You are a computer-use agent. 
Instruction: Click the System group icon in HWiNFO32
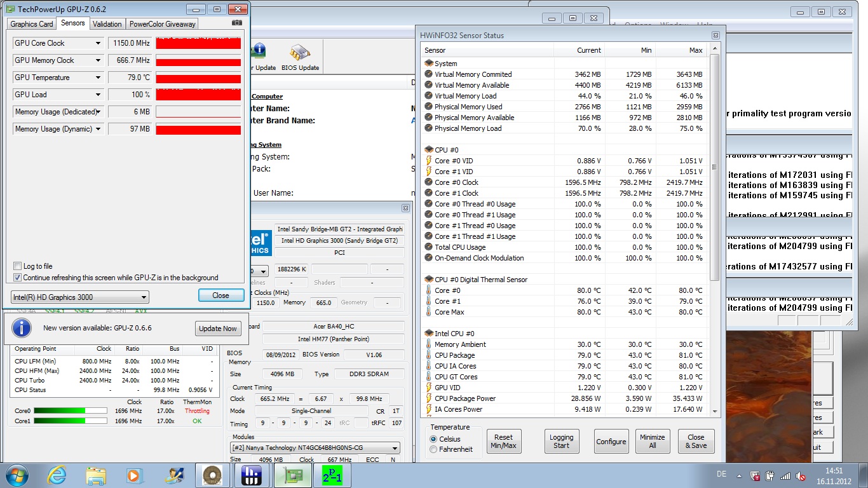[429, 64]
